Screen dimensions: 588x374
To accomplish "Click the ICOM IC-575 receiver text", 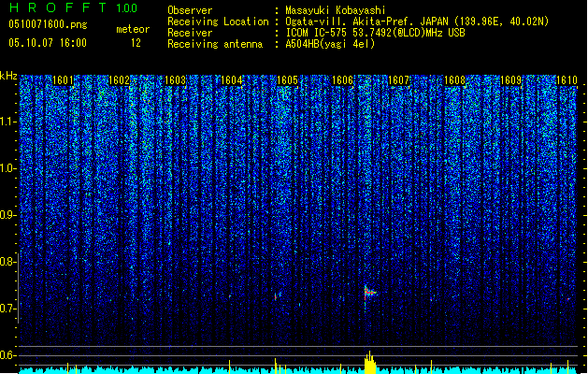I will click(375, 33).
